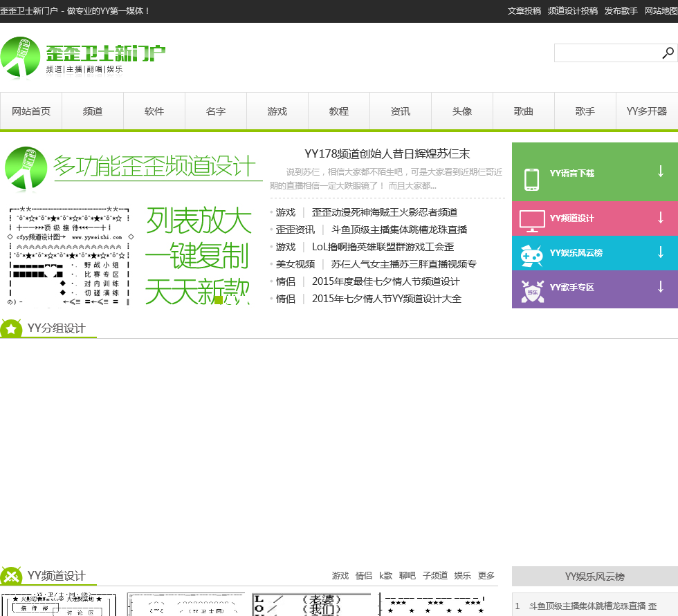Viewport: 678px width, 616px height.
Task: Open ranking item 1 斗鱼顶级主播集体跳槽
Action: click(x=593, y=606)
